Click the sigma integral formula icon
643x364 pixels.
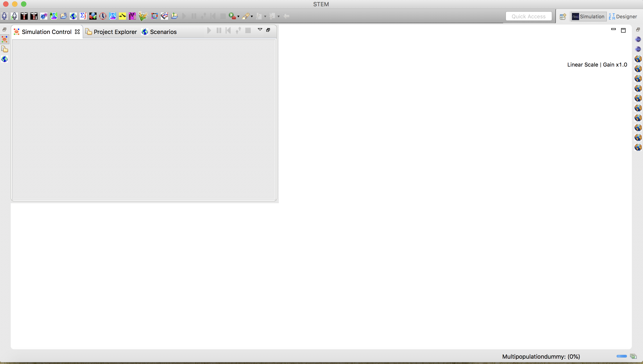[83, 16]
